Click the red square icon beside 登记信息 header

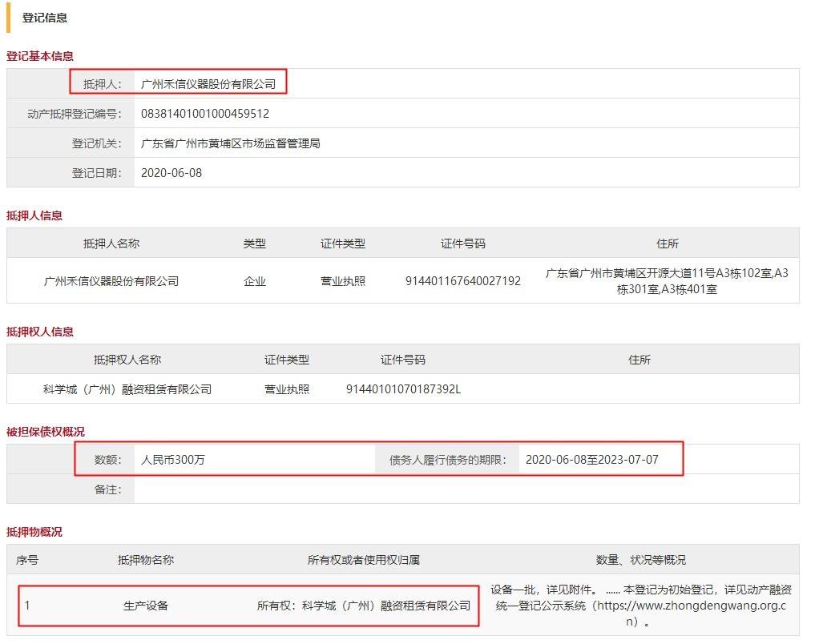(x=10, y=18)
